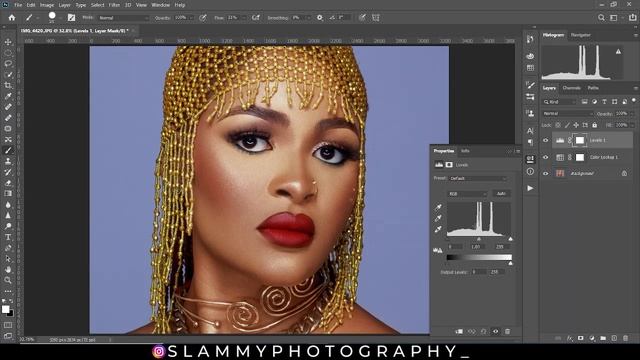Hide the Levels 1 layer
Screen dimensions: 640x360
click(546, 140)
